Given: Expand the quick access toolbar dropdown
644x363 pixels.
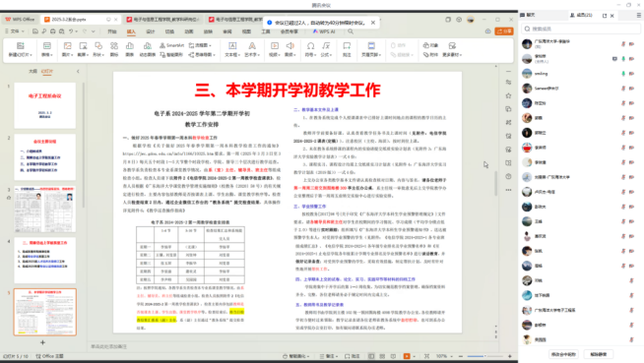Looking at the screenshot, I should (x=94, y=31).
